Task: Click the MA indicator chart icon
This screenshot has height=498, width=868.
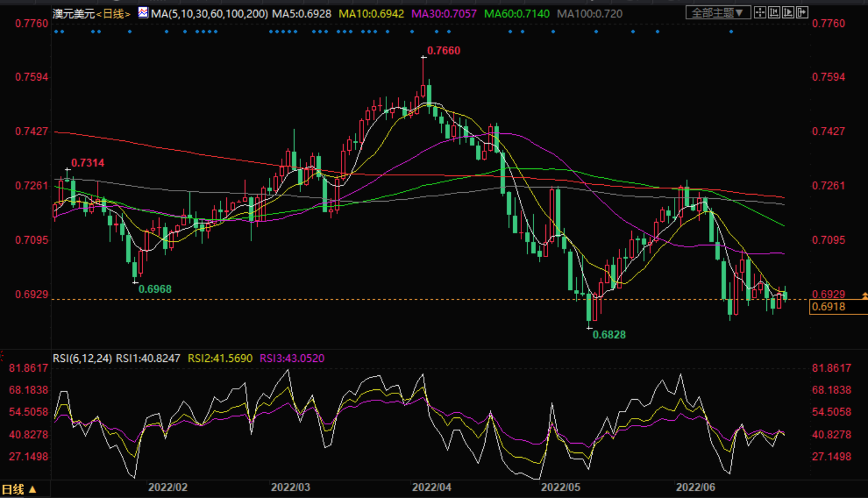Action: tap(143, 13)
